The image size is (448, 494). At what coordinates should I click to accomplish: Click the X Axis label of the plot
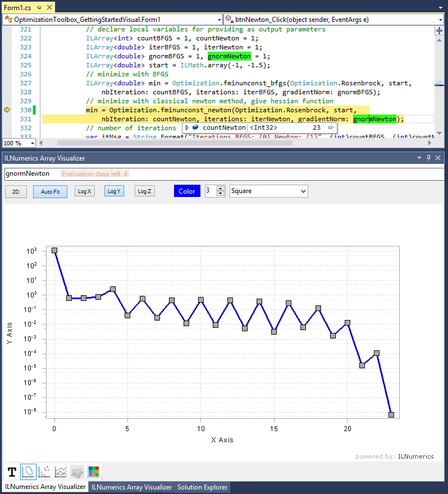point(222,440)
